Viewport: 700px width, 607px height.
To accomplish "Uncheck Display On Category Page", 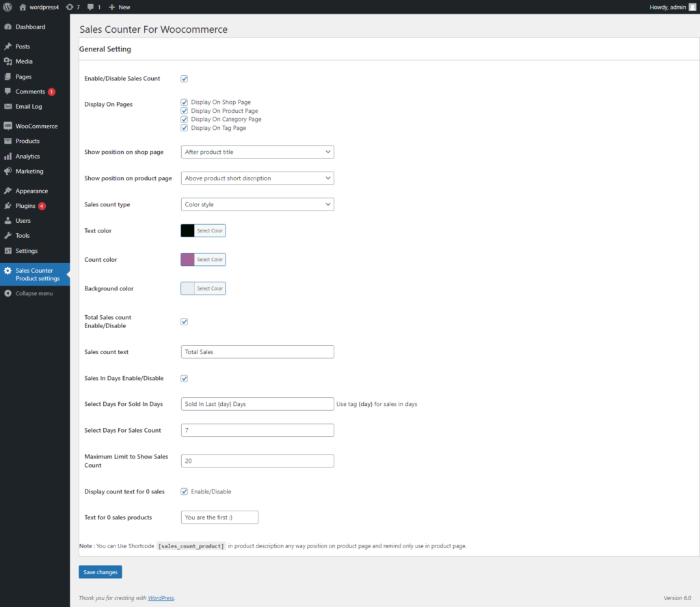I will pos(184,119).
